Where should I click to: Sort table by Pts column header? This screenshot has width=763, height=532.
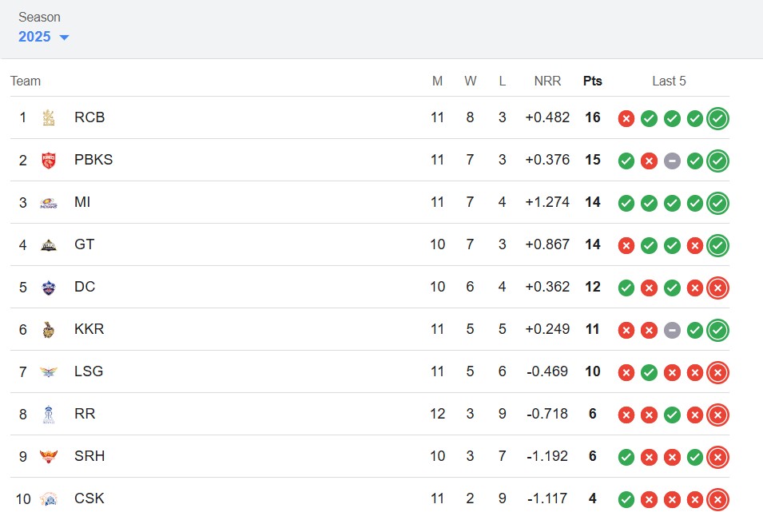592,81
